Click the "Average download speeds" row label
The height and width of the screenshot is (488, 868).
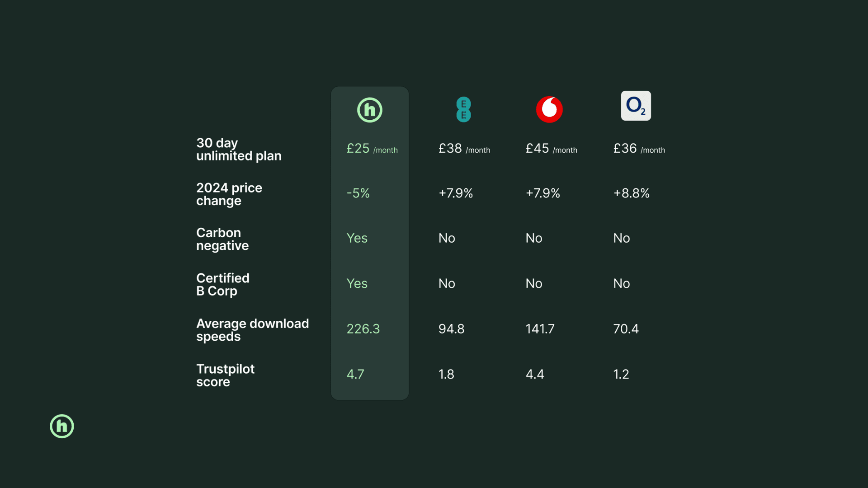pyautogui.click(x=252, y=330)
